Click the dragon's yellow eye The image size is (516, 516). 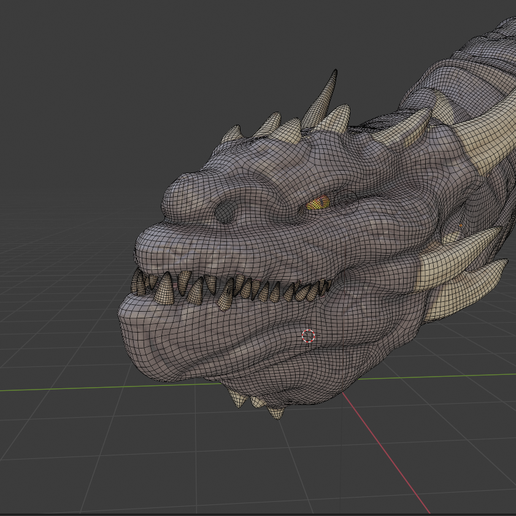click(x=318, y=203)
